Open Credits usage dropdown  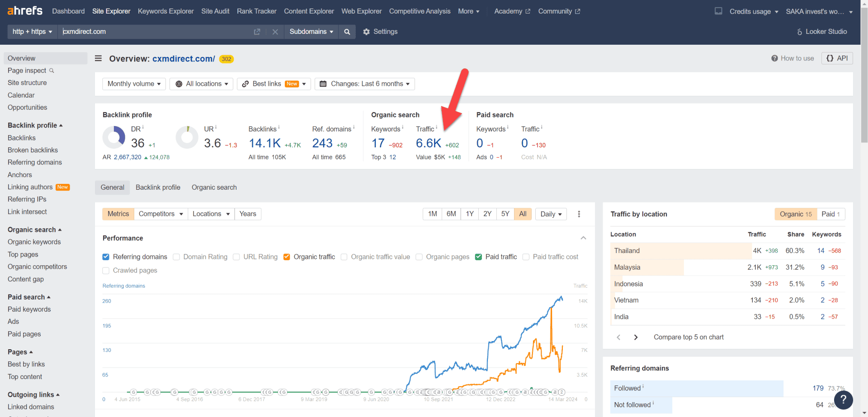click(754, 11)
